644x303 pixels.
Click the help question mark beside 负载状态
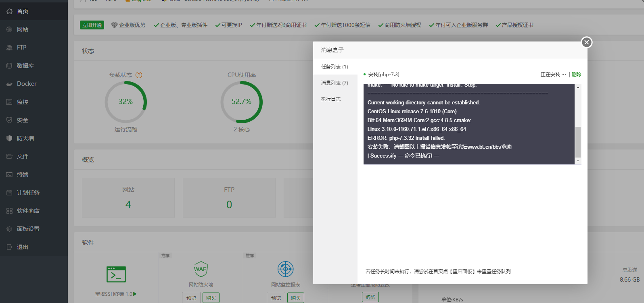click(x=139, y=75)
